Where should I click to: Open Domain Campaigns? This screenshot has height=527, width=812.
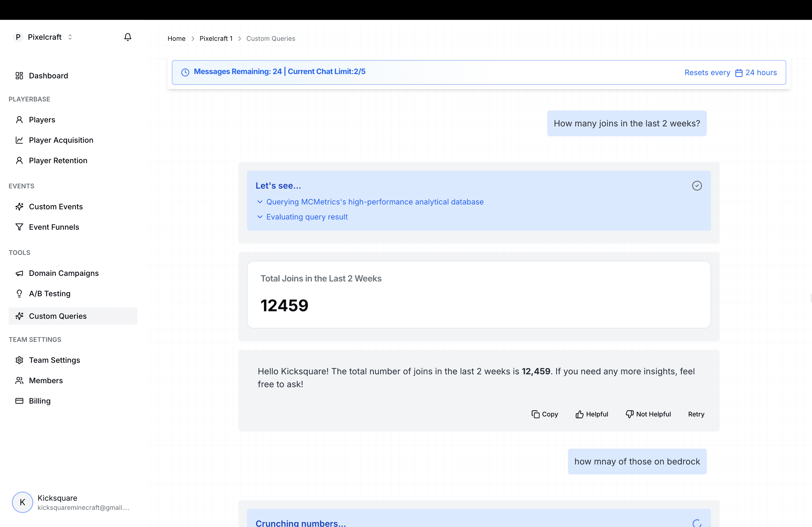tap(63, 273)
